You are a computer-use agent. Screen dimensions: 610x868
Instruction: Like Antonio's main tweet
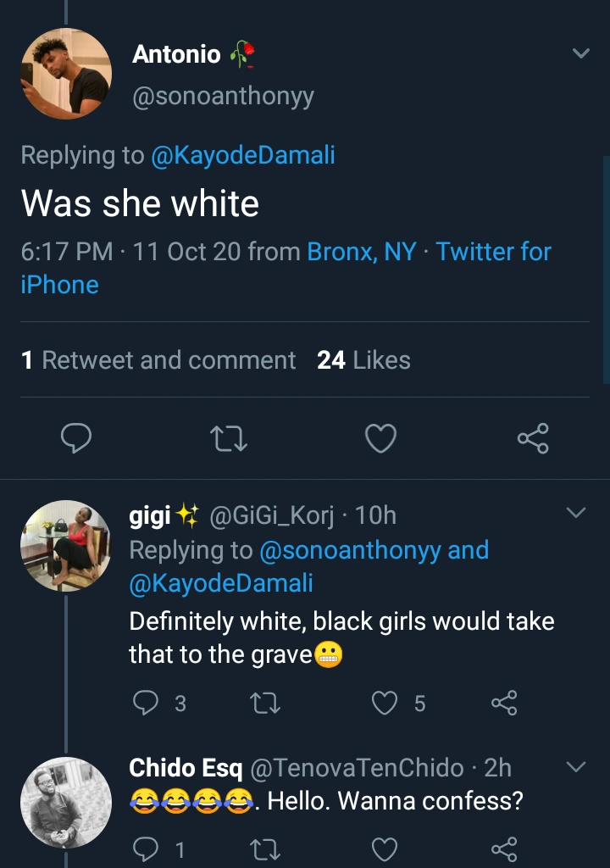click(x=380, y=438)
